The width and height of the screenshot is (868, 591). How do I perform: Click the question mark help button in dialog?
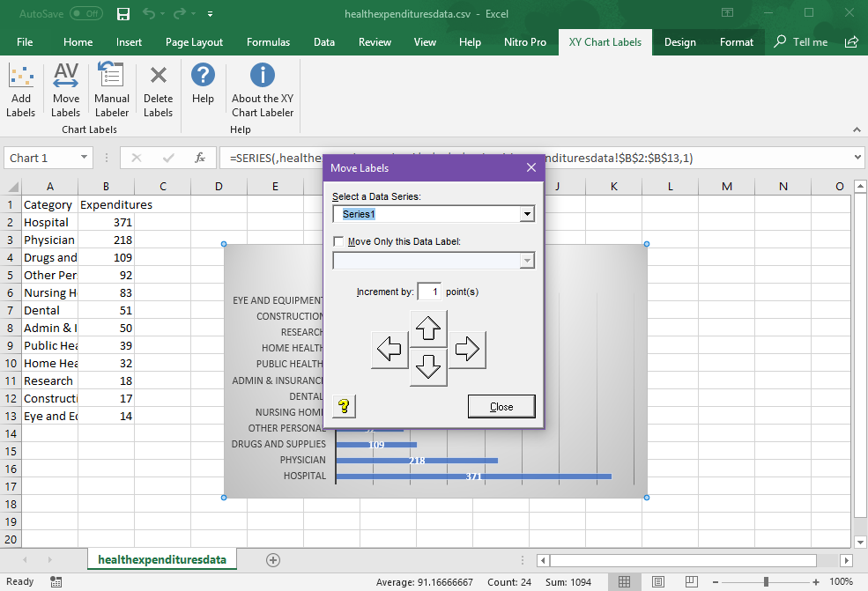(x=344, y=406)
